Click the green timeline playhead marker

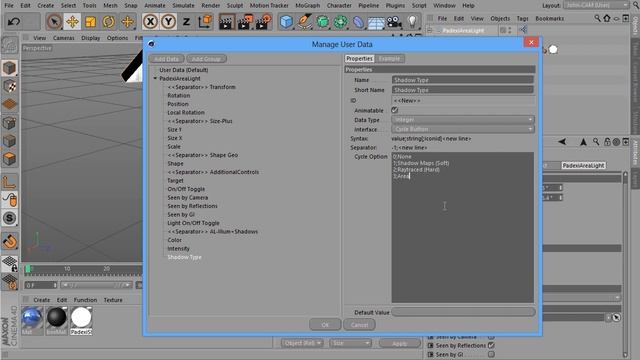(28, 269)
